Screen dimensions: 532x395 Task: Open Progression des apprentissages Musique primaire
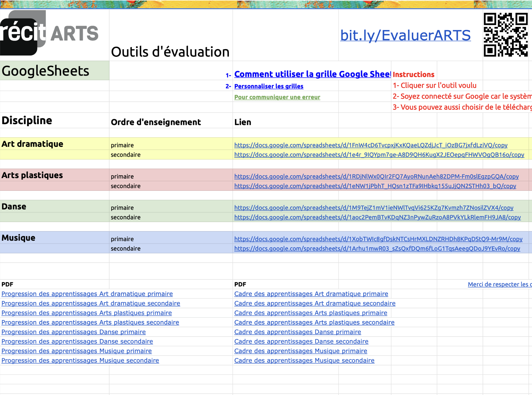pos(76,351)
